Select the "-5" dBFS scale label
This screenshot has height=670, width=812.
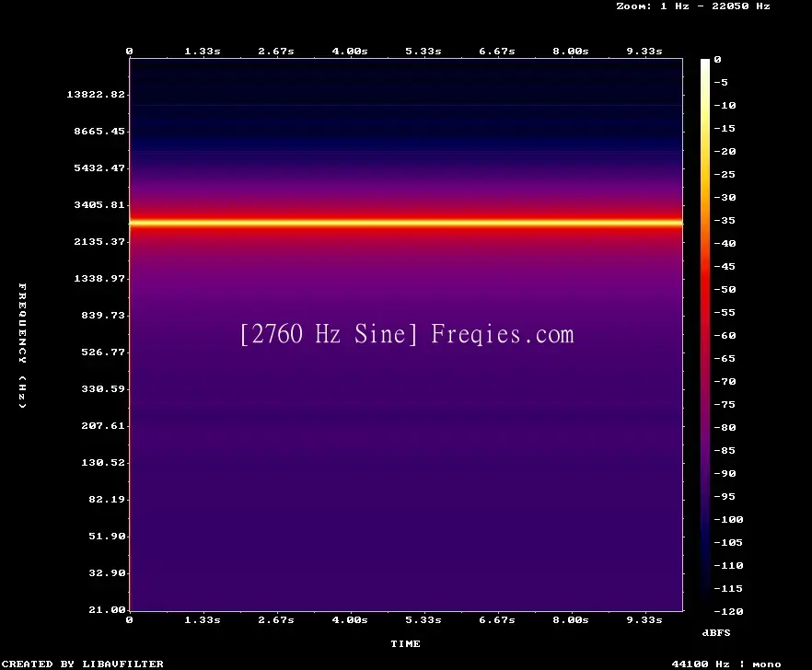click(721, 82)
